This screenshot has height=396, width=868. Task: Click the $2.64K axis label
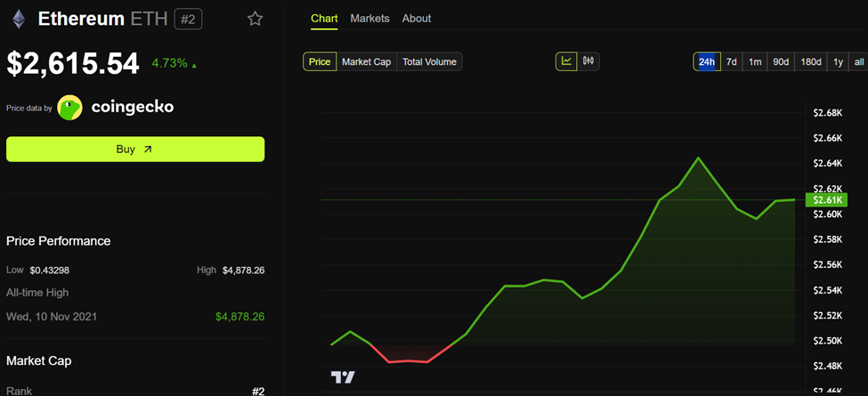pos(827,163)
